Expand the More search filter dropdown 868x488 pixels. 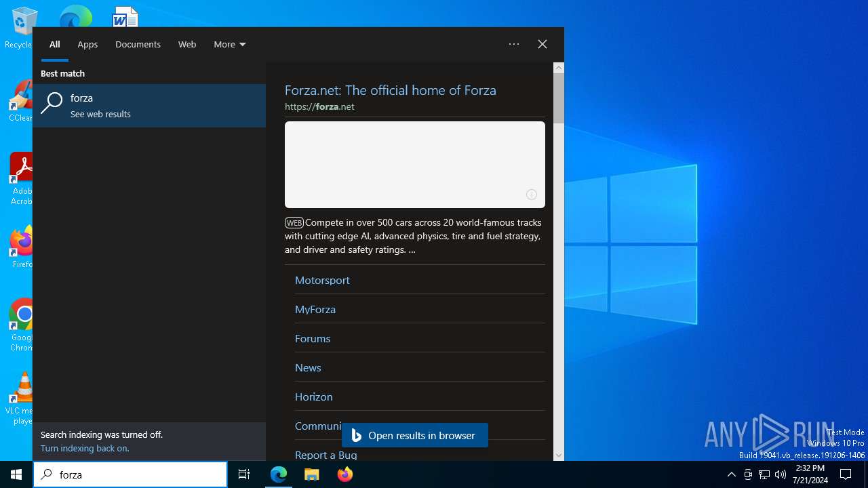[230, 44]
